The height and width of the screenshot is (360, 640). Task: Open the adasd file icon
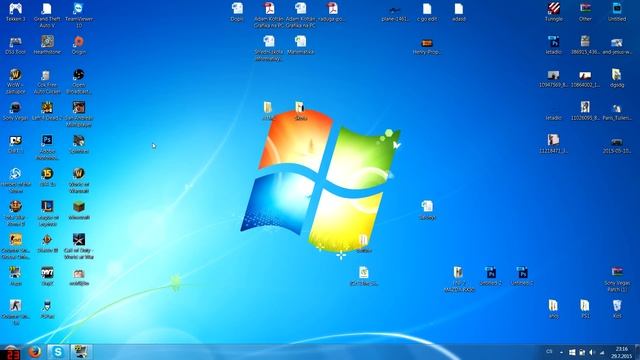(x=459, y=12)
